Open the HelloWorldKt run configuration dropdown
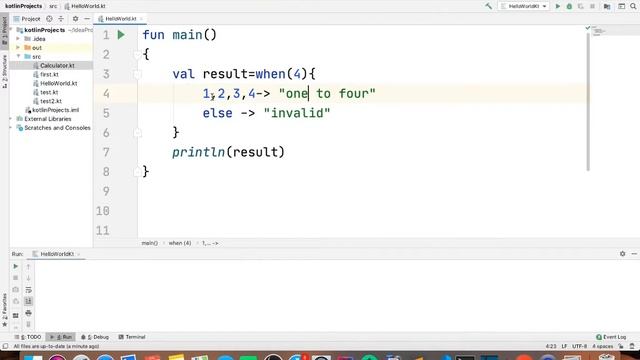The height and width of the screenshot is (360, 640). coord(524,6)
